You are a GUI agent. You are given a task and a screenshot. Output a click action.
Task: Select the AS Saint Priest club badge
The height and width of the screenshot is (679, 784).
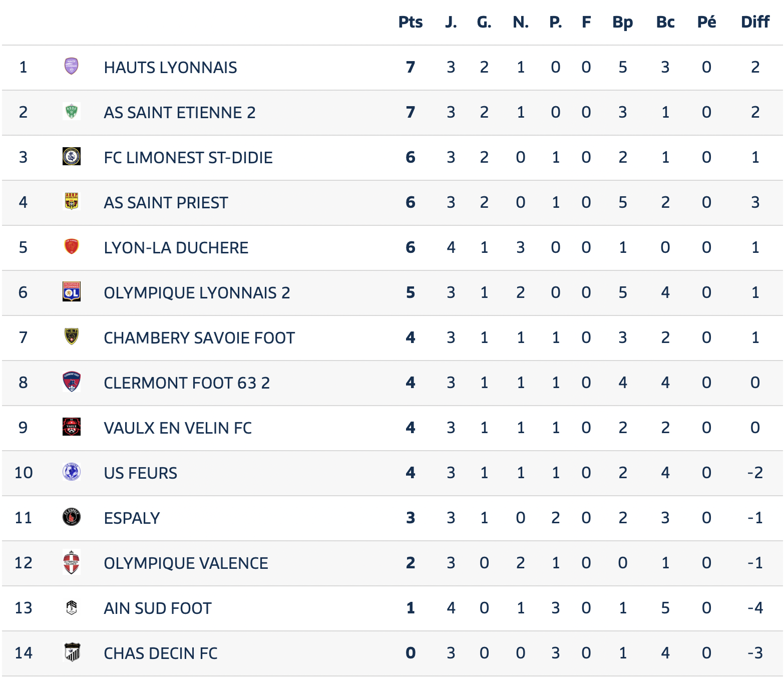tap(72, 202)
